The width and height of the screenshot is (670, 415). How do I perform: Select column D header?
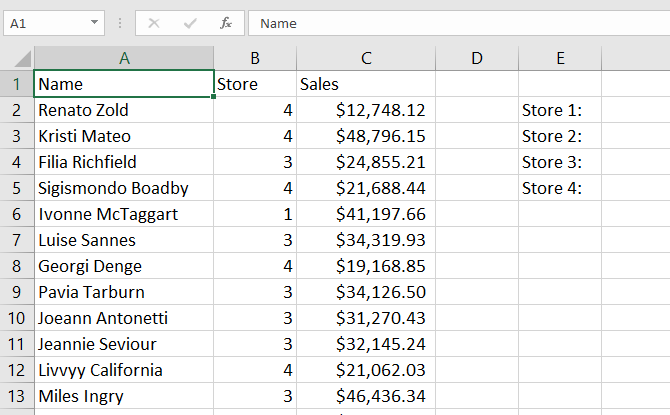coord(476,58)
